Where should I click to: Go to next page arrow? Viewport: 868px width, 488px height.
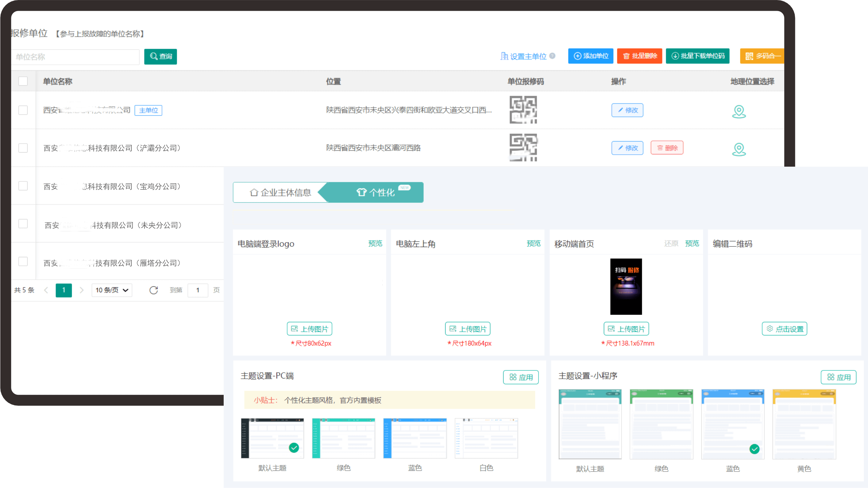81,290
